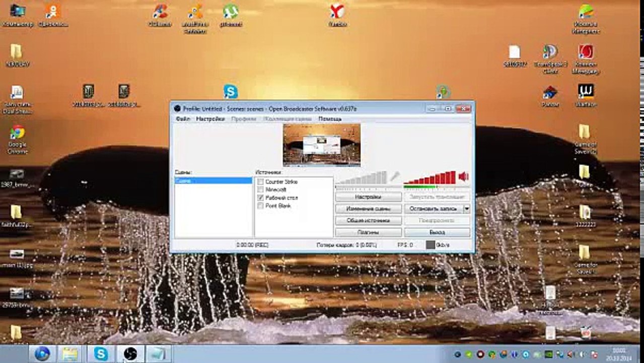The width and height of the screenshot is (644, 363).
Task: Open the Warface desktop shortcut
Action: click(585, 95)
